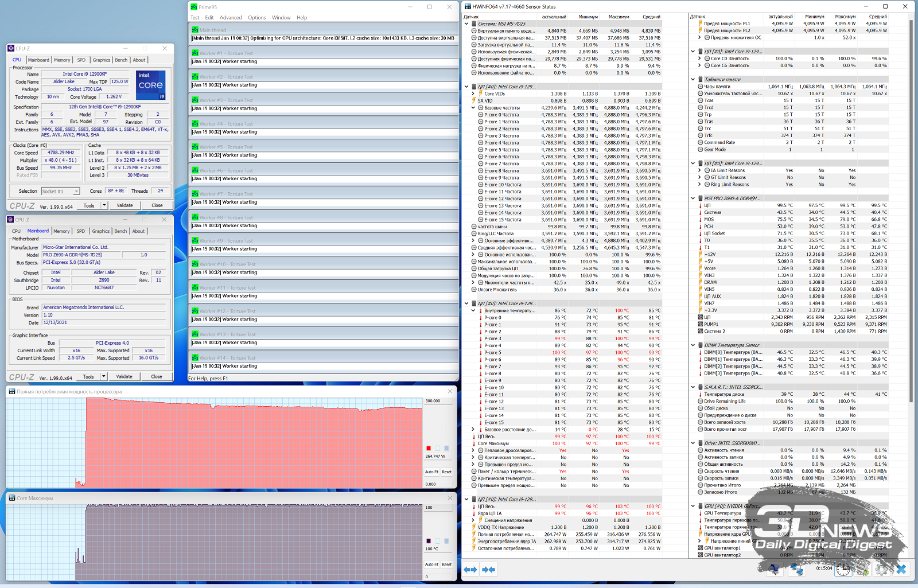Image resolution: width=918 pixels, height=588 pixels.
Task: Click the 0.000 minimum field in power graph
Action: 438,484
